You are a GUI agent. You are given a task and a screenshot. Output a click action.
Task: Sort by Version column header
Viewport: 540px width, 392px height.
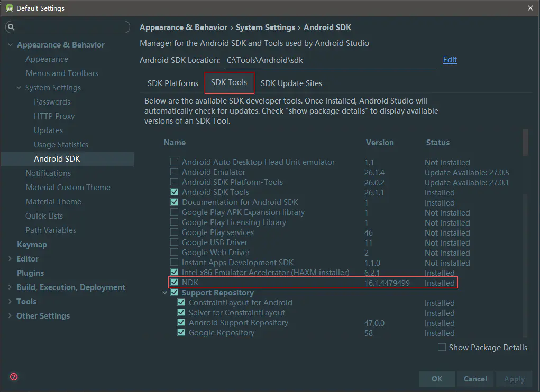tap(380, 142)
